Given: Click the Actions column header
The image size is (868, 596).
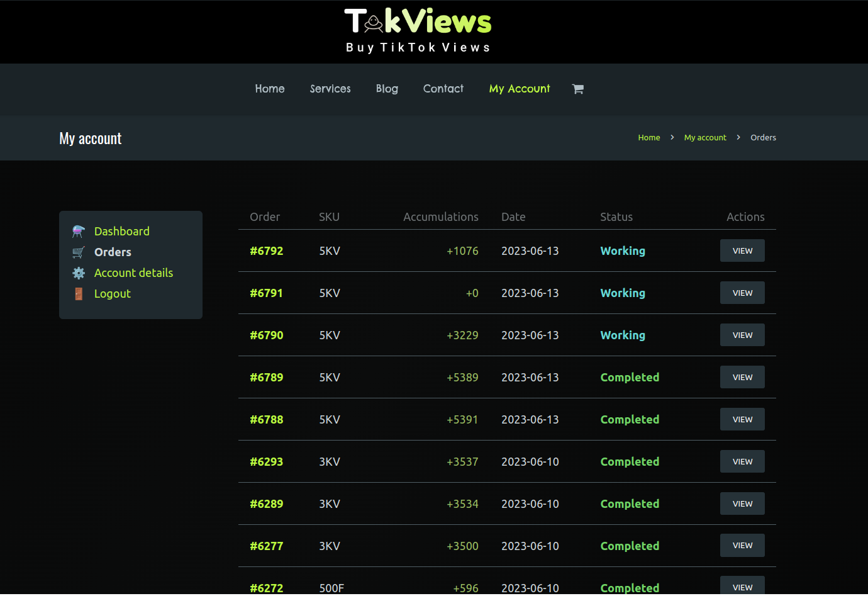Looking at the screenshot, I should (x=745, y=217).
